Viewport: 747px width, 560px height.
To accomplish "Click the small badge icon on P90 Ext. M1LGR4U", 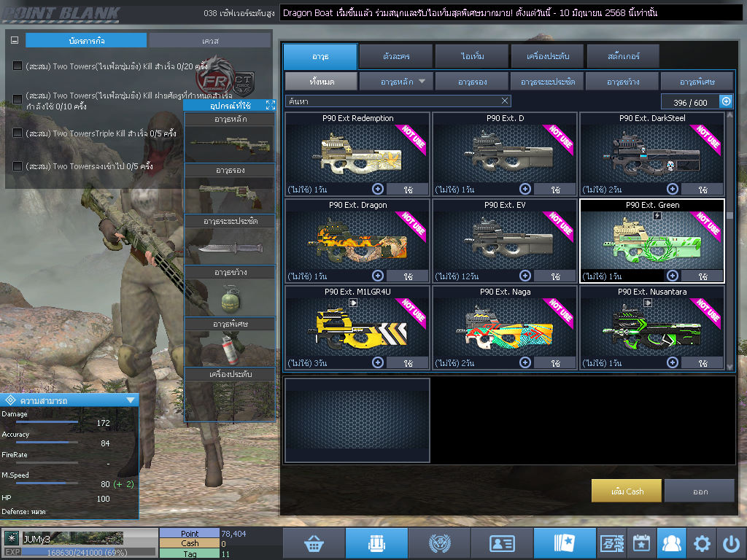I will [x=353, y=303].
